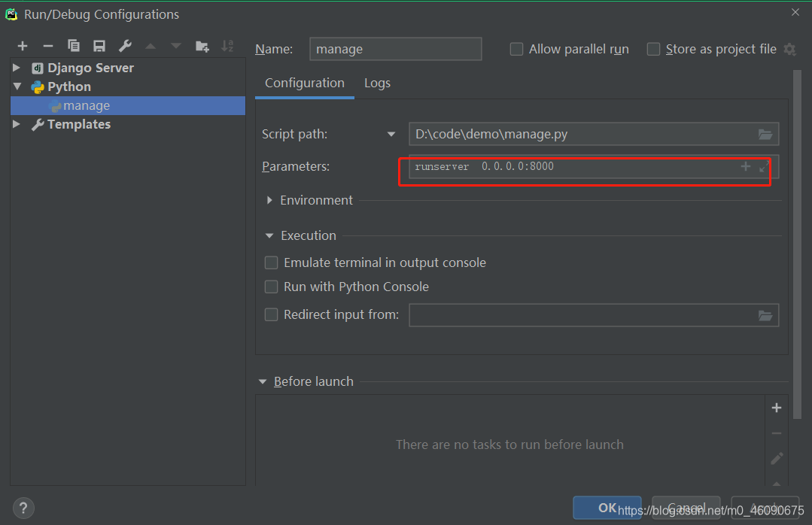Create new folder for configurations
The image size is (812, 525).
coord(202,46)
